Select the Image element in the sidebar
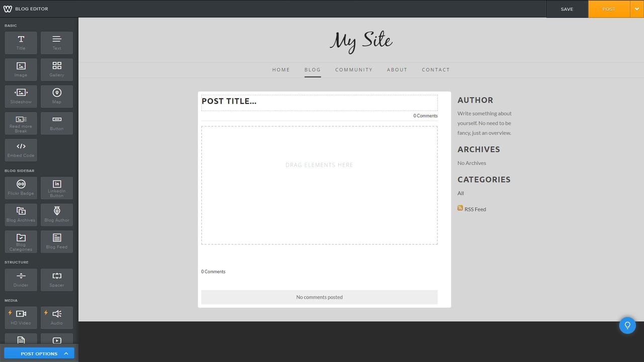 (21, 69)
